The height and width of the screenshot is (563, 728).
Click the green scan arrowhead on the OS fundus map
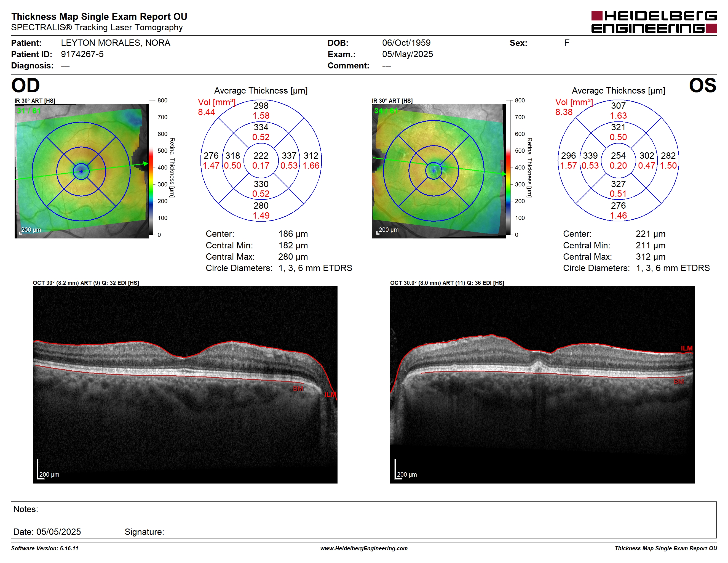coord(504,173)
